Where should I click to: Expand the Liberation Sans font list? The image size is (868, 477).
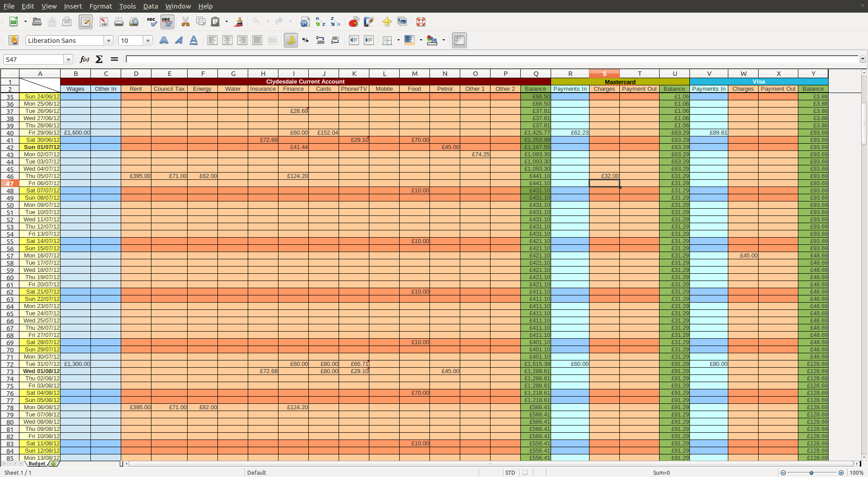[x=108, y=41]
